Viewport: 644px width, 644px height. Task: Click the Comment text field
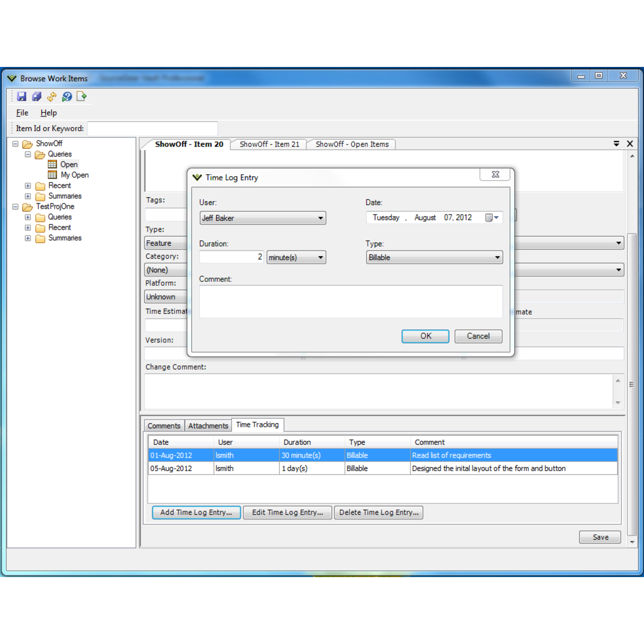[x=351, y=301]
